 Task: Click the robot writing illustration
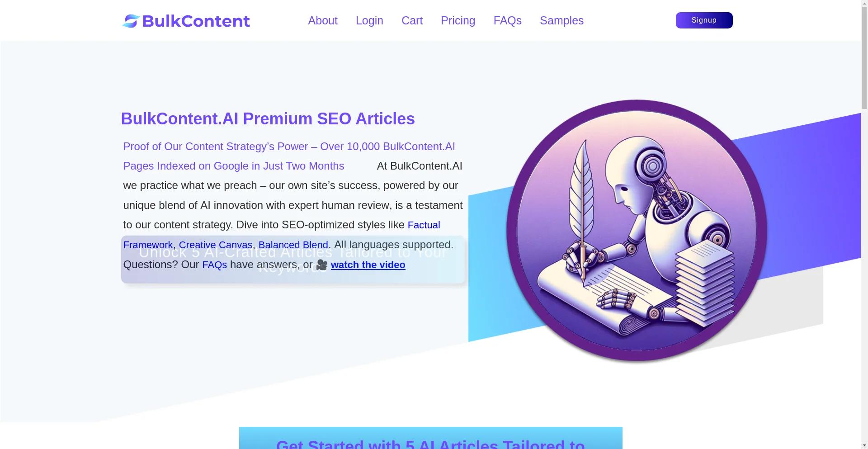click(637, 231)
